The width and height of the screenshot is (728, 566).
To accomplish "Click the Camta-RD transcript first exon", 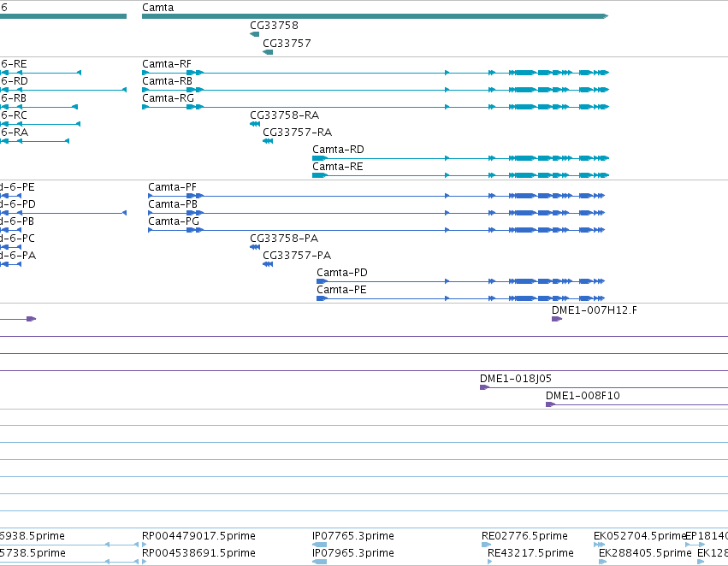I will click(320, 158).
